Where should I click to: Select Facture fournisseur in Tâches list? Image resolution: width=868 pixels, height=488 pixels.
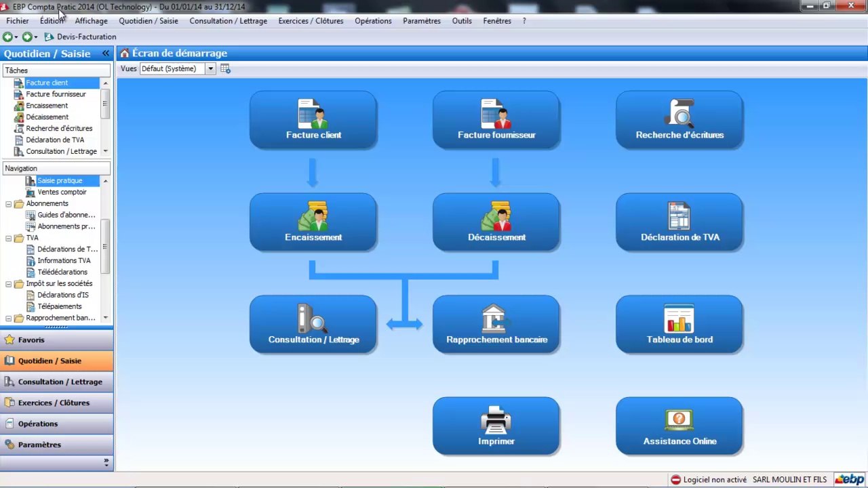[56, 94]
